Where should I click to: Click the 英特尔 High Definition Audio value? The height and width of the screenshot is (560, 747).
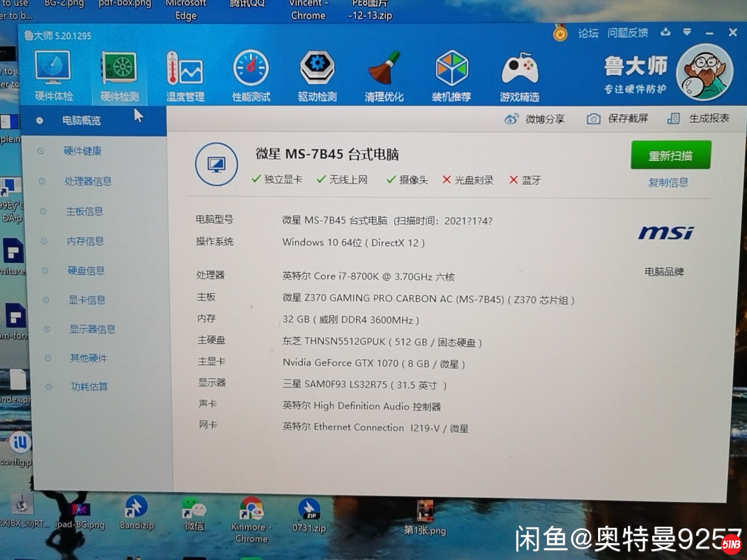[362, 406]
